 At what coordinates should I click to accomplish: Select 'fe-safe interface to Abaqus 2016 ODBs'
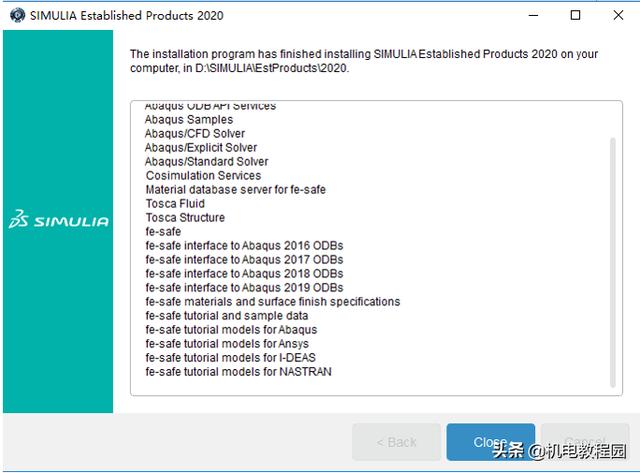coord(244,245)
